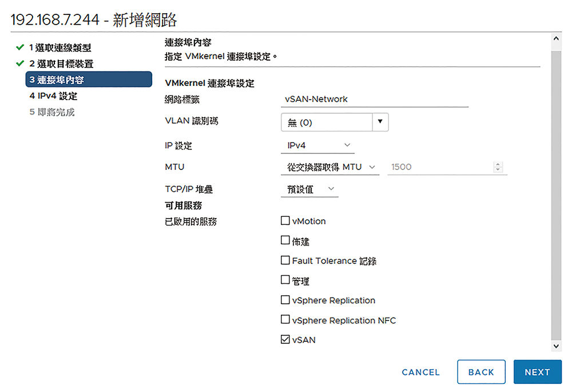Toggle the vSphere Replication NFC checkbox
This screenshot has width=572, height=392.
click(x=285, y=319)
